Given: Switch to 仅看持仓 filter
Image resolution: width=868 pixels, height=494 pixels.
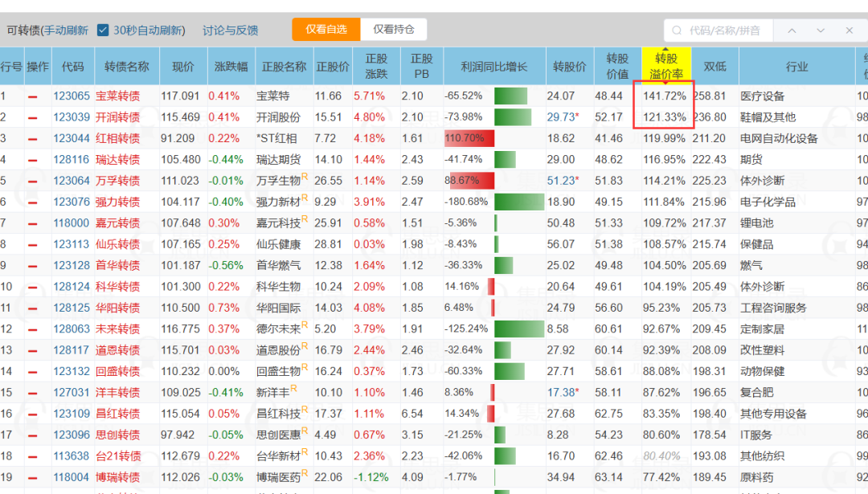Looking at the screenshot, I should click(x=394, y=30).
